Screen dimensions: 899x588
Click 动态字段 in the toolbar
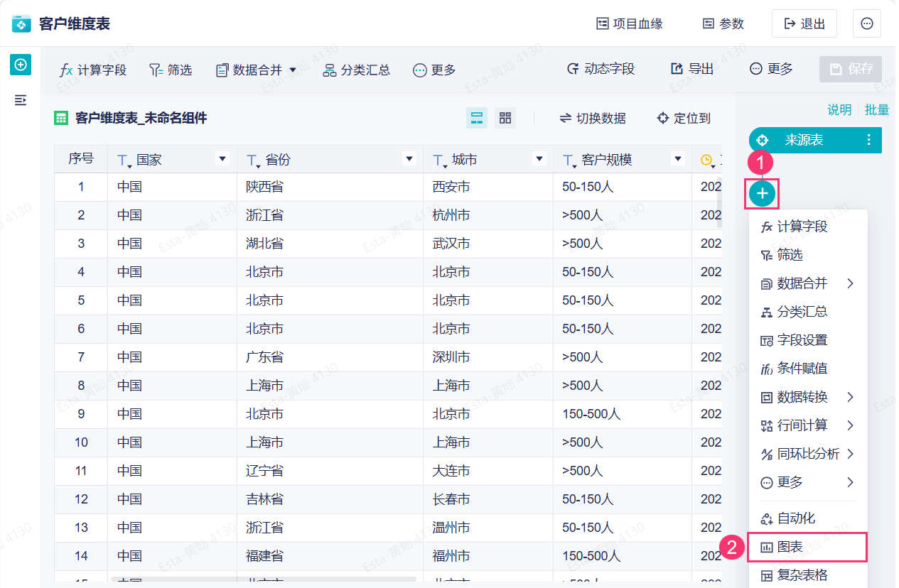click(601, 69)
